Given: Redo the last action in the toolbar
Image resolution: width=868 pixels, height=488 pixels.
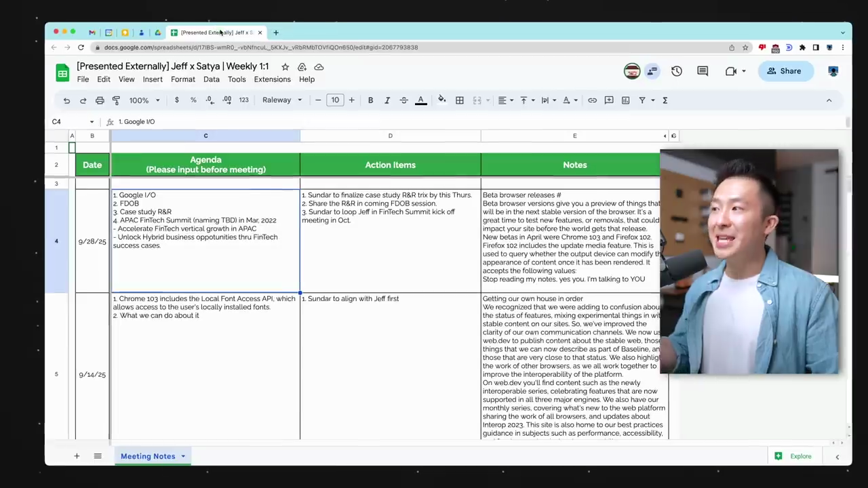Looking at the screenshot, I should pos(83,100).
